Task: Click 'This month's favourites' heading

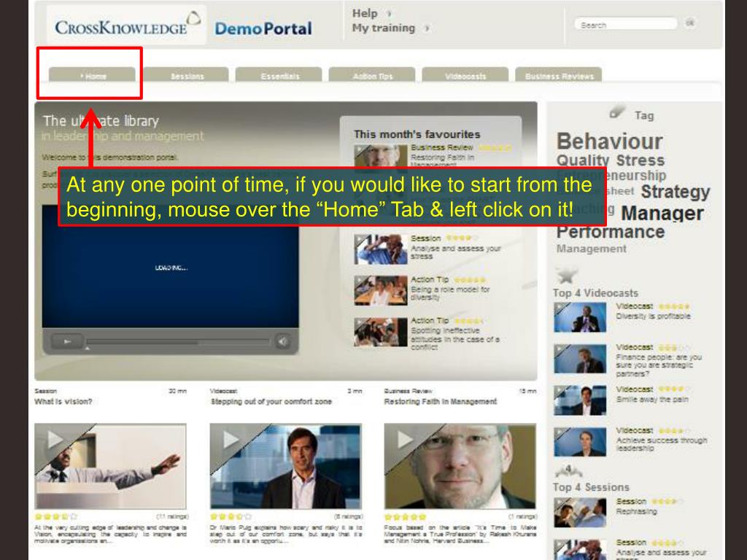Action: click(417, 134)
